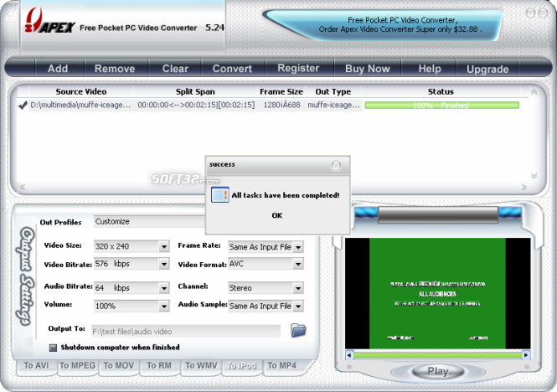Click the video preview thumbnail
The height and width of the screenshot is (392, 557).
pos(437,293)
